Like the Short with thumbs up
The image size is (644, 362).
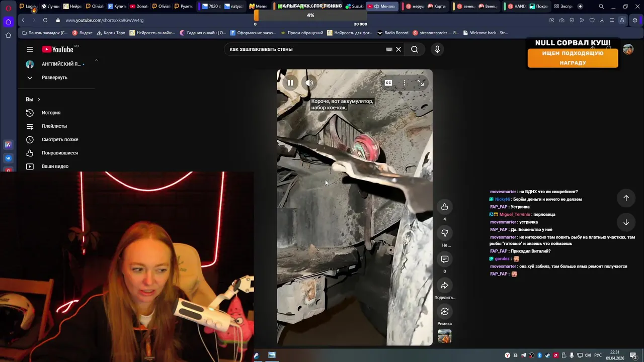tap(445, 207)
